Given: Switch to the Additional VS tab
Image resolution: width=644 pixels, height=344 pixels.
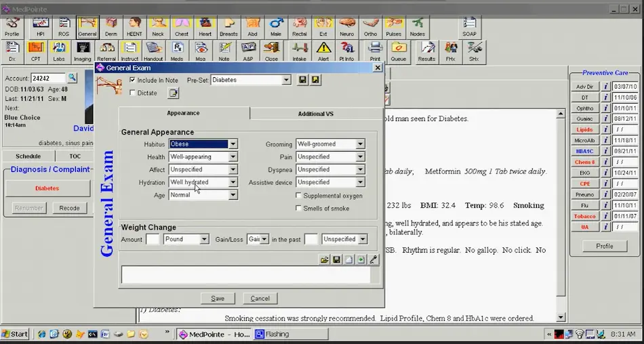Looking at the screenshot, I should tap(315, 114).
